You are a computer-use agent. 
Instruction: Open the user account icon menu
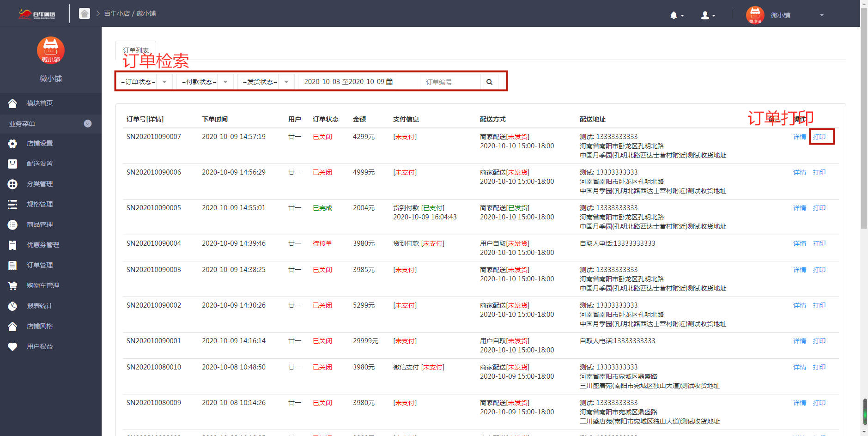(x=708, y=15)
